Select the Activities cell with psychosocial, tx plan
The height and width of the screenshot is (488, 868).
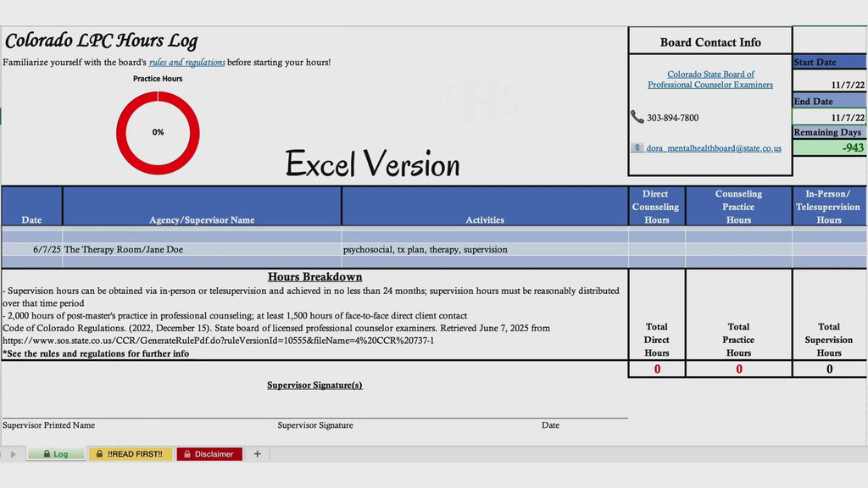[485, 250]
